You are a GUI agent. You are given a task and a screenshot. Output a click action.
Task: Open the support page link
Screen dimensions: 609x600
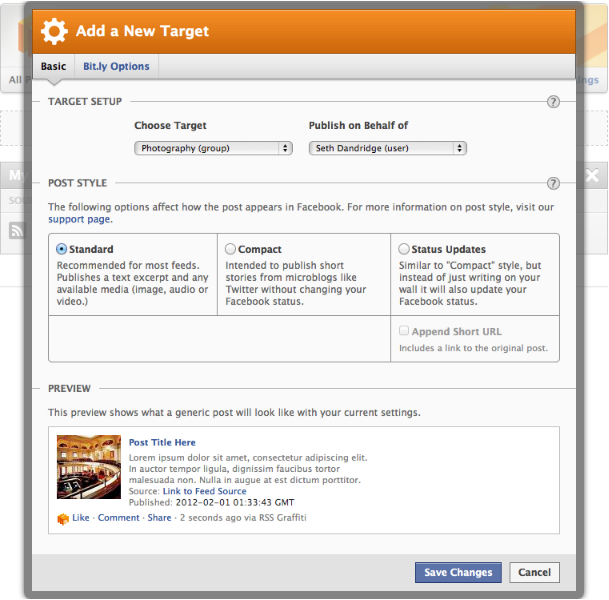80,219
